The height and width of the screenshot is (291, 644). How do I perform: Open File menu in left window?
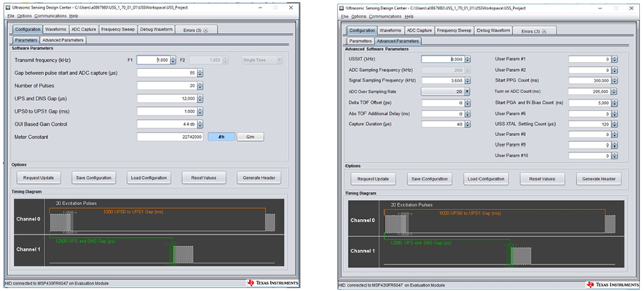(x=11, y=15)
